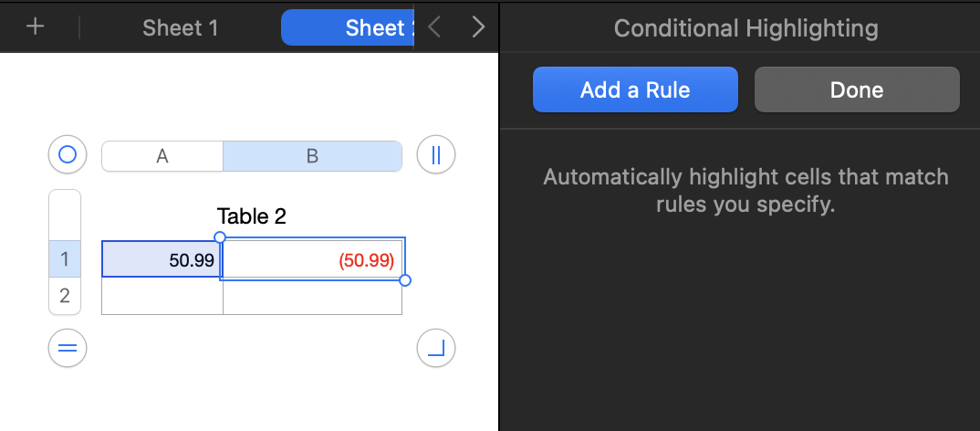
Task: Select empty cell A2
Action: pos(162,297)
